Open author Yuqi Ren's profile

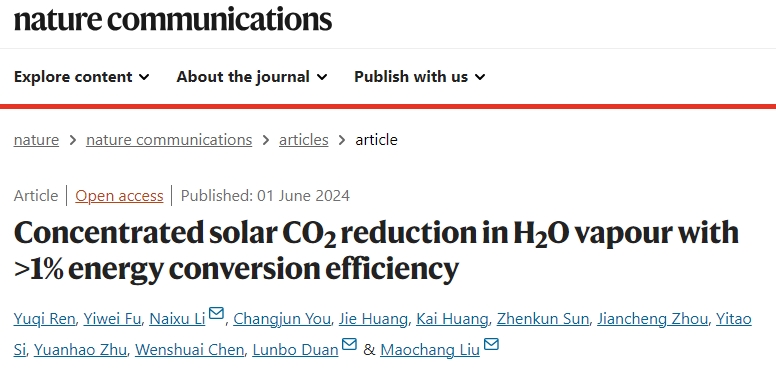tap(45, 320)
